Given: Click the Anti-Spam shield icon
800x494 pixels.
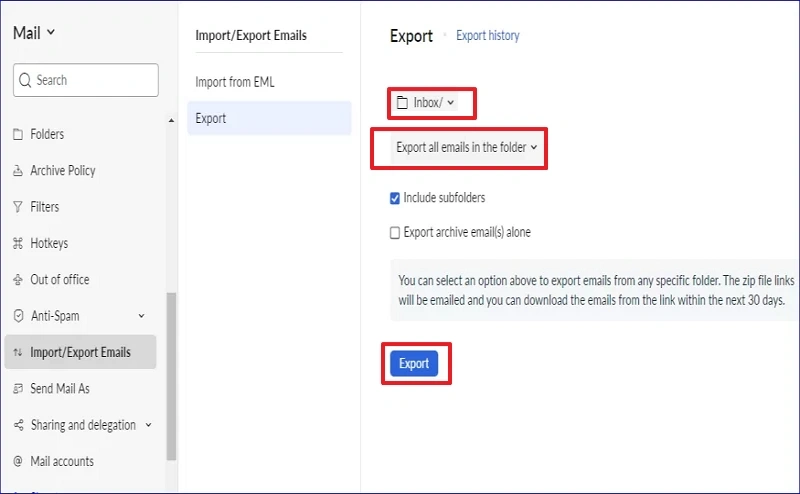Looking at the screenshot, I should point(18,316).
